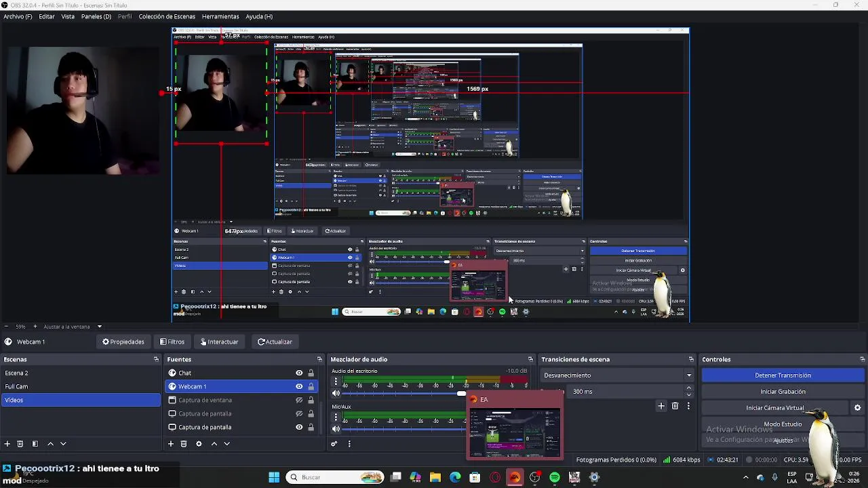Undock the Transiciones de escena panel
This screenshot has height=488, width=868.
click(x=691, y=359)
